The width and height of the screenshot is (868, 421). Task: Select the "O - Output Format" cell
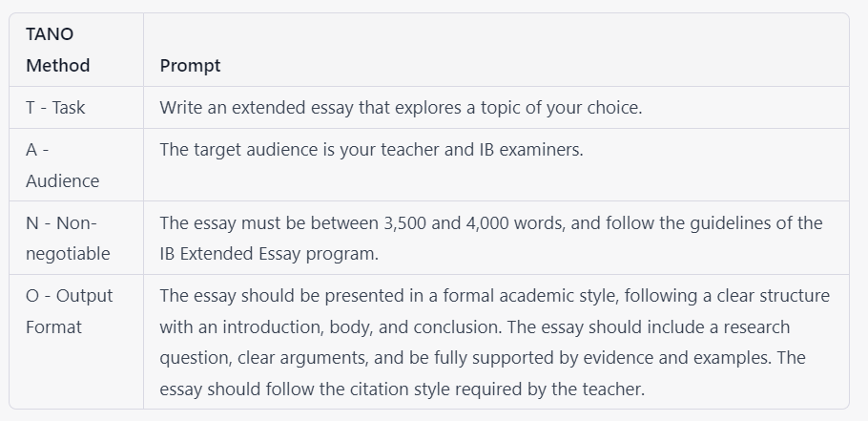pyautogui.click(x=69, y=311)
